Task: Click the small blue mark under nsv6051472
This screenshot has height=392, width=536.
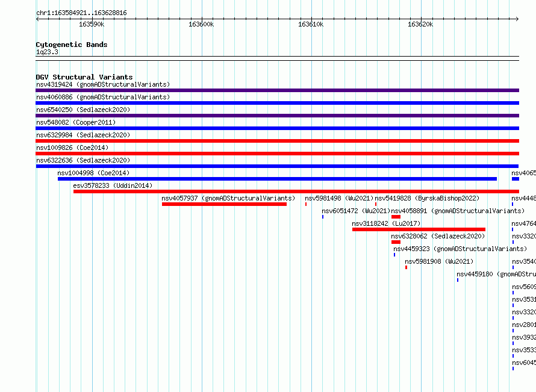Action: coord(323,217)
